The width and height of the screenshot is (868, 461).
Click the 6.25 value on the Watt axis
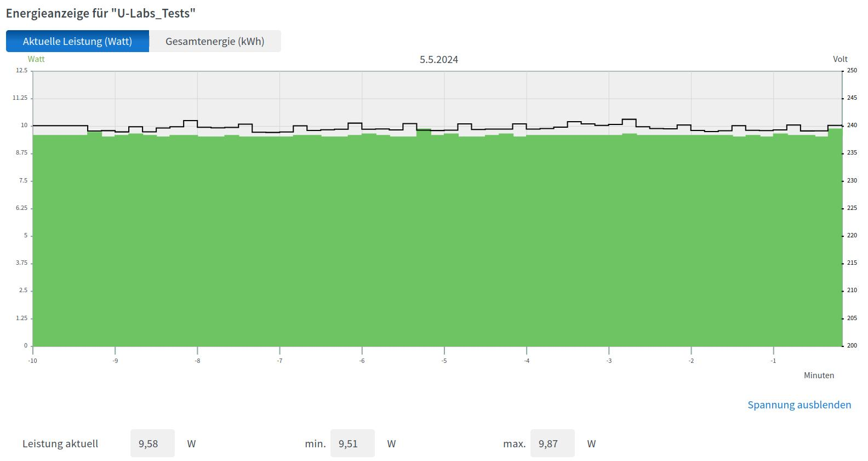22,208
